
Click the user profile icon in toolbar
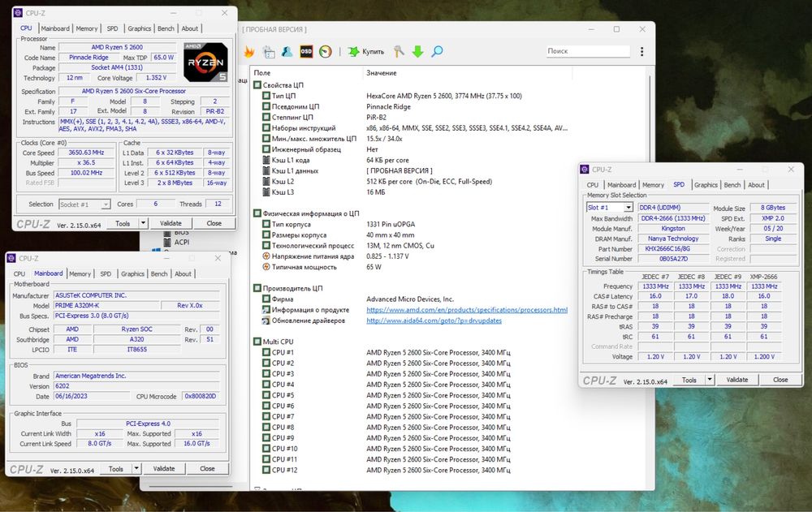pyautogui.click(x=287, y=52)
